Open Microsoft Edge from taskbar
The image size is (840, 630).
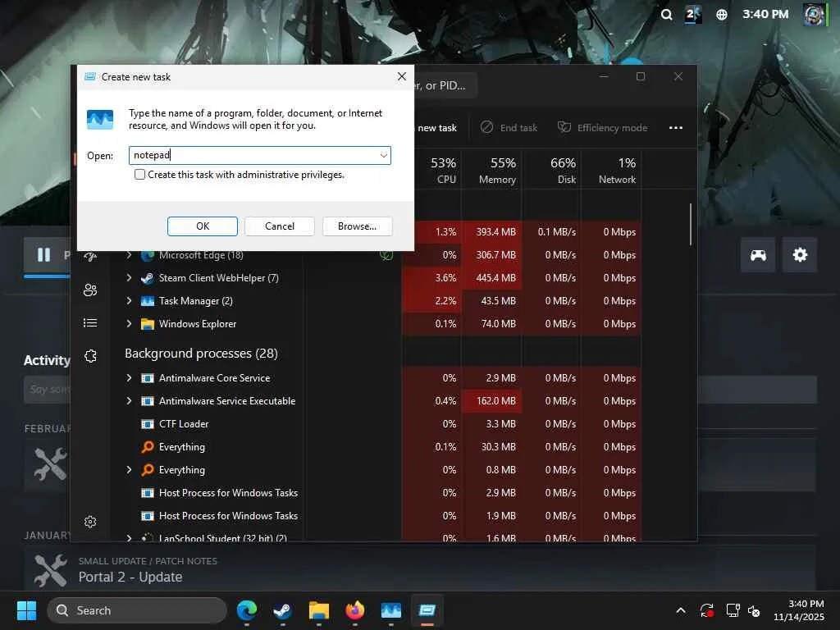click(x=246, y=610)
